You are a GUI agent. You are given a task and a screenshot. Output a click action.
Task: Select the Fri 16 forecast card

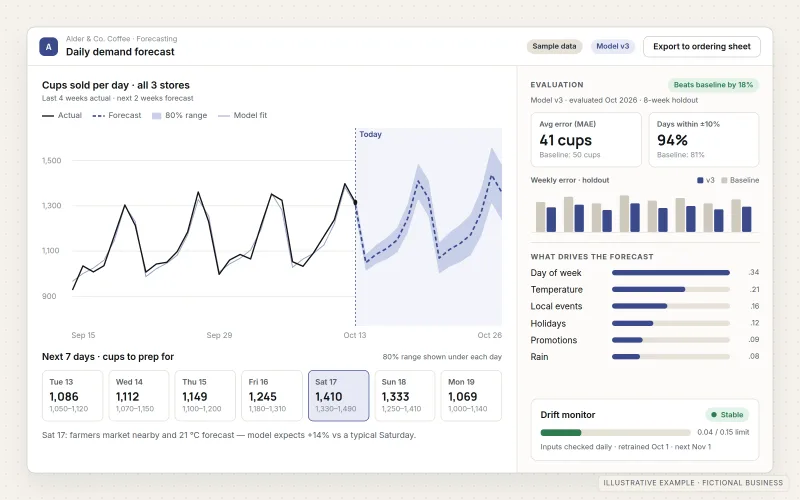pyautogui.click(x=271, y=396)
